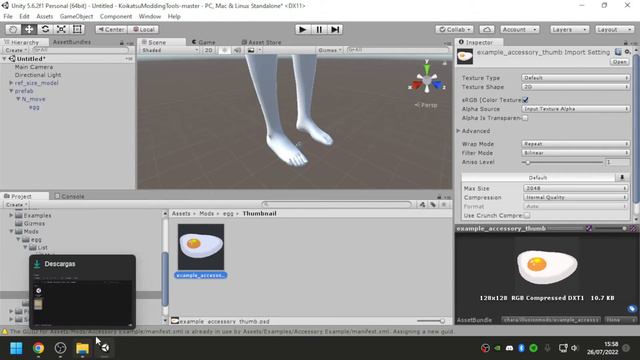Open the Gizmos dropdown
Viewport: 640px width, 360px height.
point(330,50)
